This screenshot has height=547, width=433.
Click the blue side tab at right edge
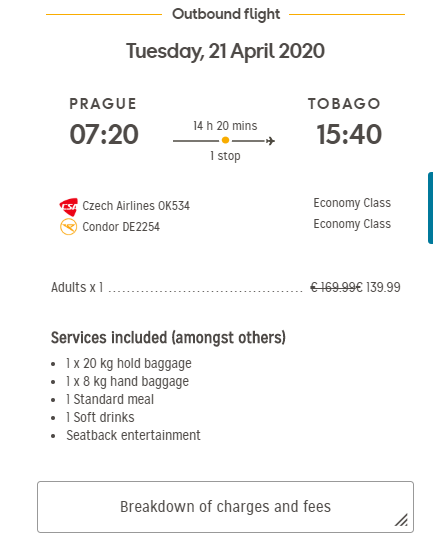click(x=431, y=208)
